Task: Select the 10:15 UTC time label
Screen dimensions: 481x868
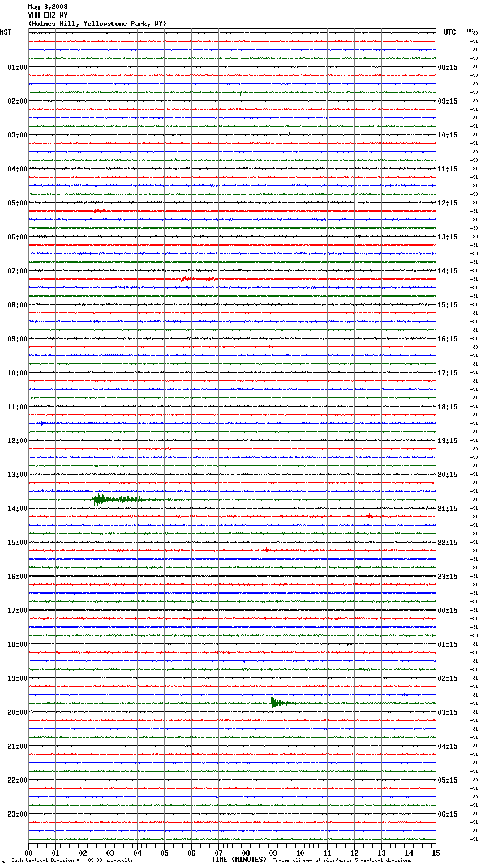Action: tap(448, 135)
